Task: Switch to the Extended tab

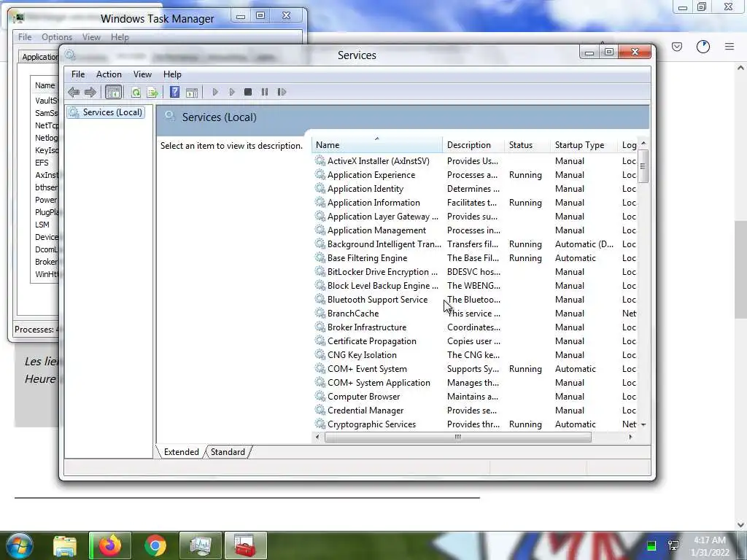Action: tap(181, 452)
